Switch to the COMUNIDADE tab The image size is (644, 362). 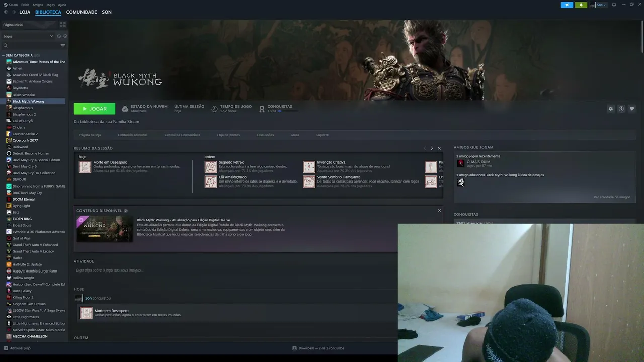point(82,12)
